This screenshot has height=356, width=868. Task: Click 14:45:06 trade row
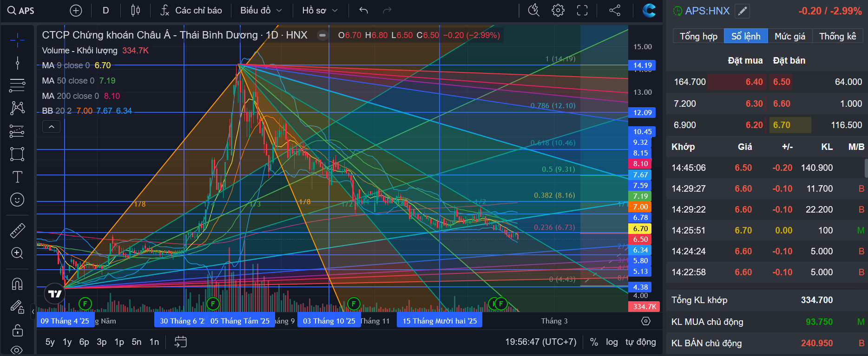point(766,168)
